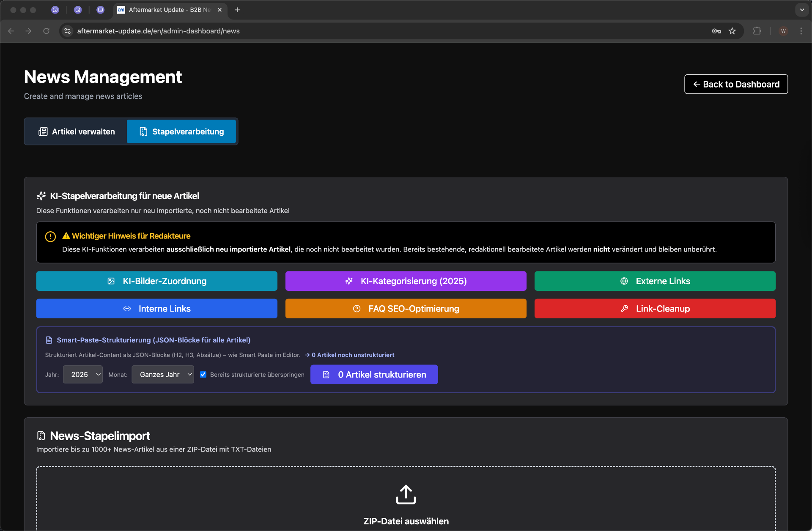Click the address bar URL

(x=158, y=31)
